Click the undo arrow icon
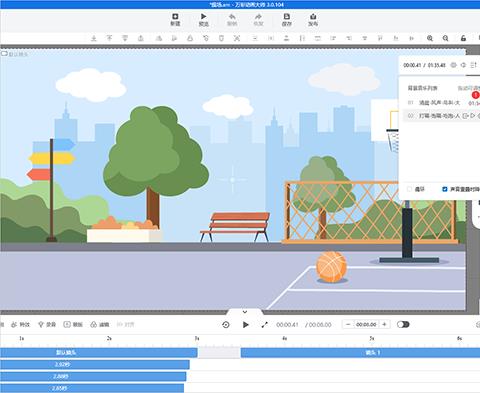The height and width of the screenshot is (393, 480). (232, 17)
